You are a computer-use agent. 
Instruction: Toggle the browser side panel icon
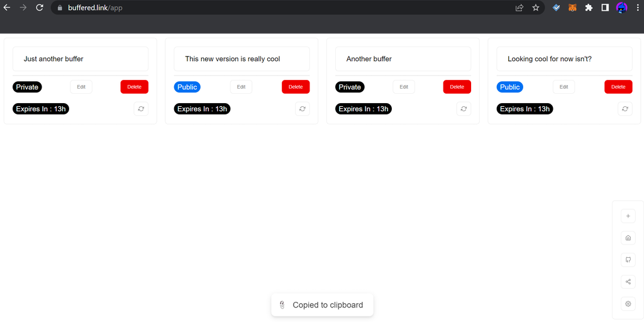click(605, 8)
